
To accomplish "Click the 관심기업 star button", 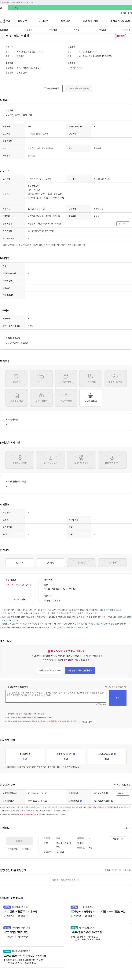I will tap(12, 849).
